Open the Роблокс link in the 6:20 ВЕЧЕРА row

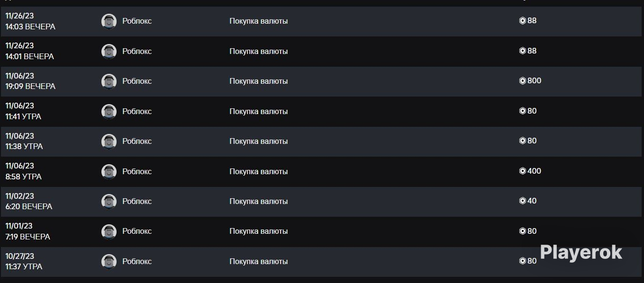tap(137, 201)
